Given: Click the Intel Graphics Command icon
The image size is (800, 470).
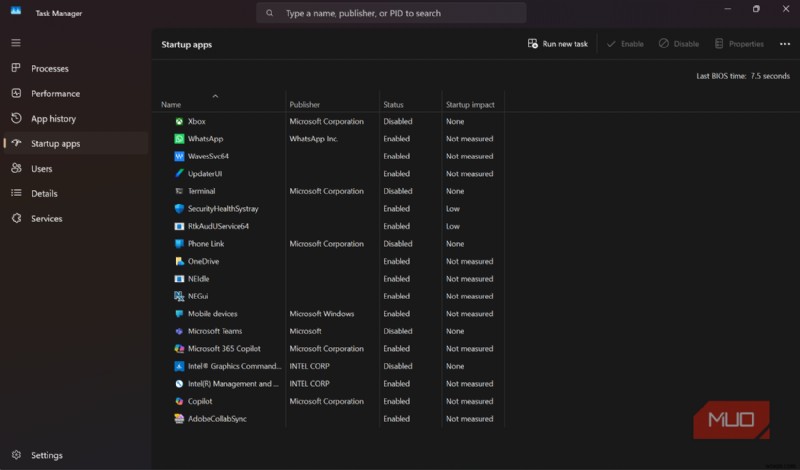Looking at the screenshot, I should (x=179, y=366).
